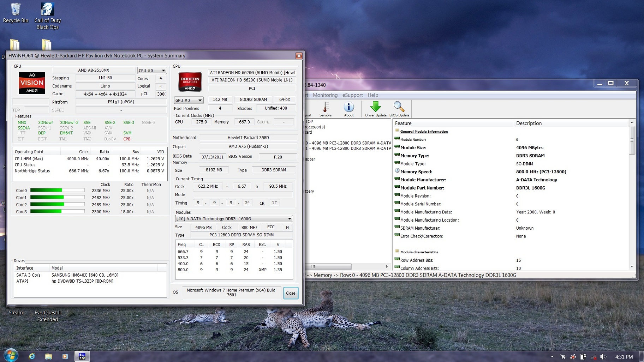The image size is (644, 362).
Task: Select memory Row 1 tree item
Action: pos(348,149)
